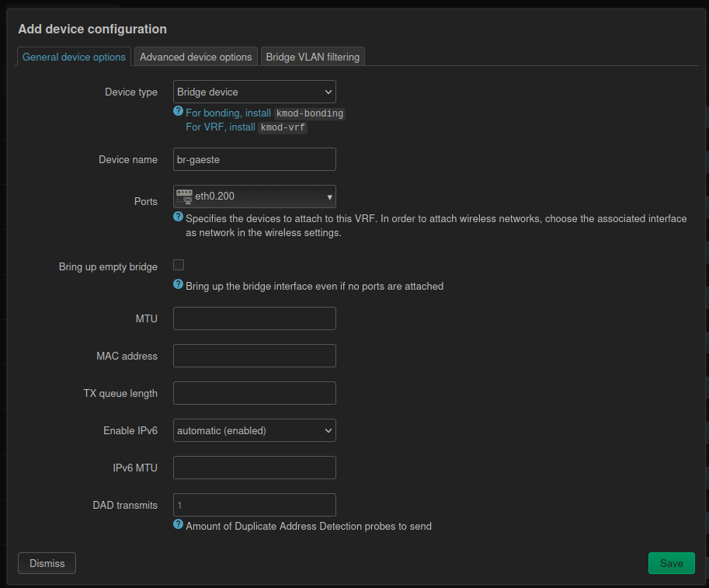Expand the Ports eth0.200 selector
Screen dimensions: 709x588
pyautogui.click(x=255, y=197)
